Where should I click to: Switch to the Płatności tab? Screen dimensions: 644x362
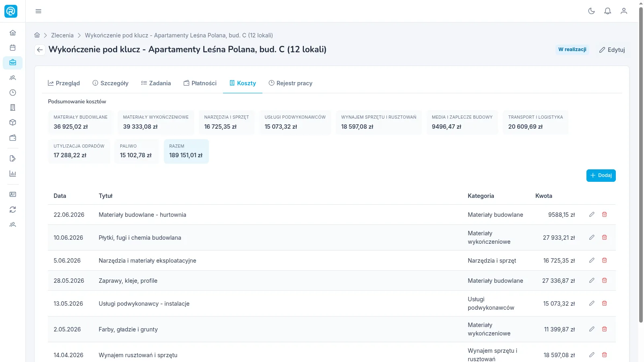(x=200, y=83)
